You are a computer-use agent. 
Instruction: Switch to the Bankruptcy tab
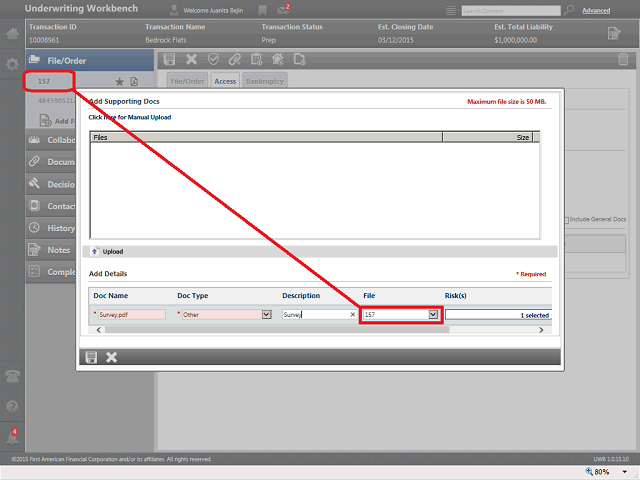264,81
